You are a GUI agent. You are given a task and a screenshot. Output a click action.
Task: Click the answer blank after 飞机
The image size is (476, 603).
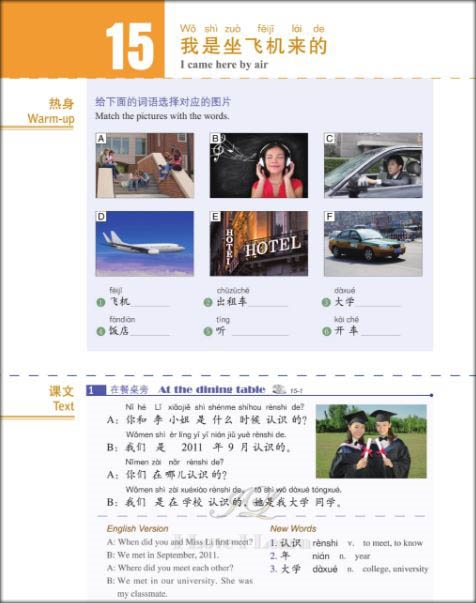pos(151,302)
